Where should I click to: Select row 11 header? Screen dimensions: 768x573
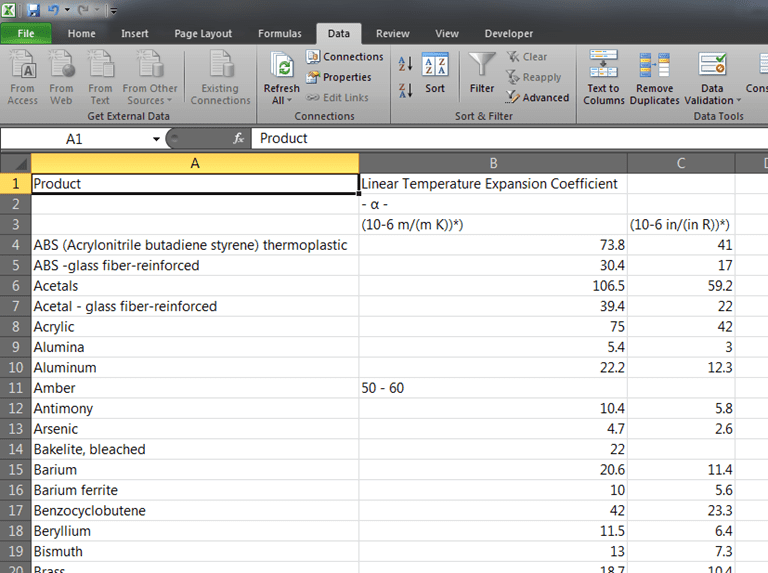pos(16,388)
